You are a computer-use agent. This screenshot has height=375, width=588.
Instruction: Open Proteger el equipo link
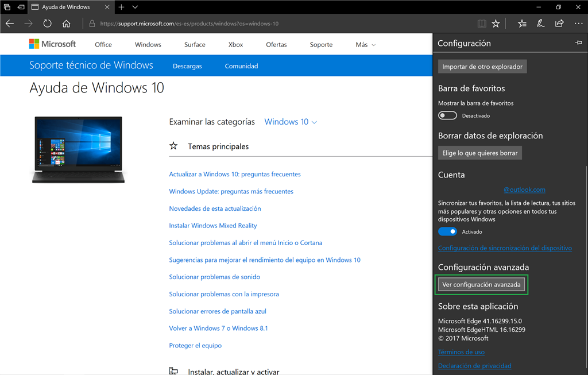click(x=195, y=346)
